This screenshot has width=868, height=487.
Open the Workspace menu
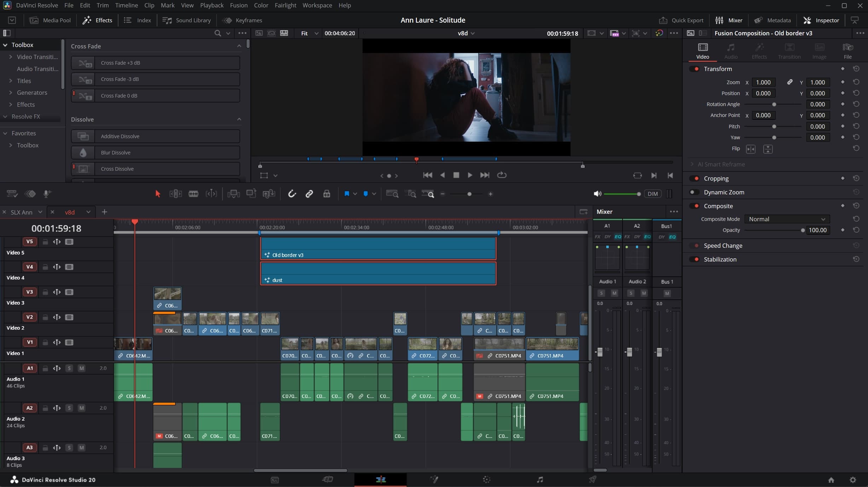[317, 5]
